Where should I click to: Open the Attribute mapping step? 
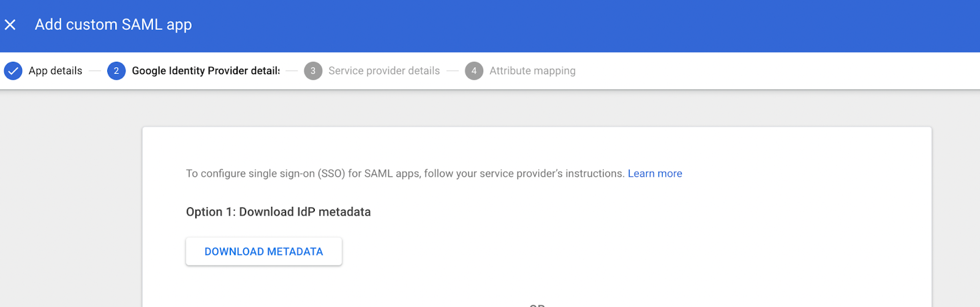point(532,71)
